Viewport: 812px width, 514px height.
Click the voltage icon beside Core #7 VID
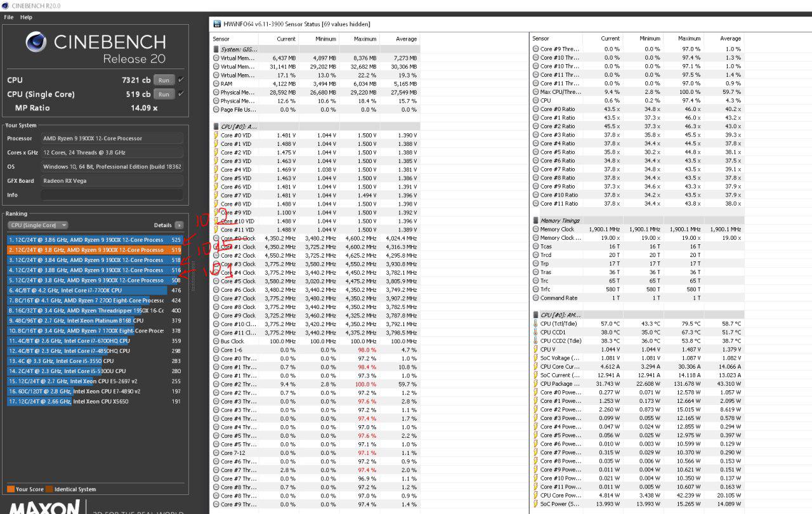(x=216, y=195)
